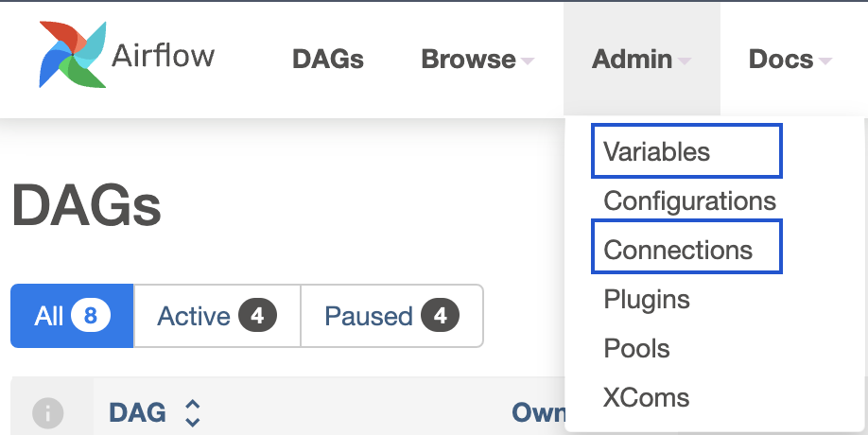868x435 pixels.
Task: Open Pools from the dropdown
Action: coord(636,348)
